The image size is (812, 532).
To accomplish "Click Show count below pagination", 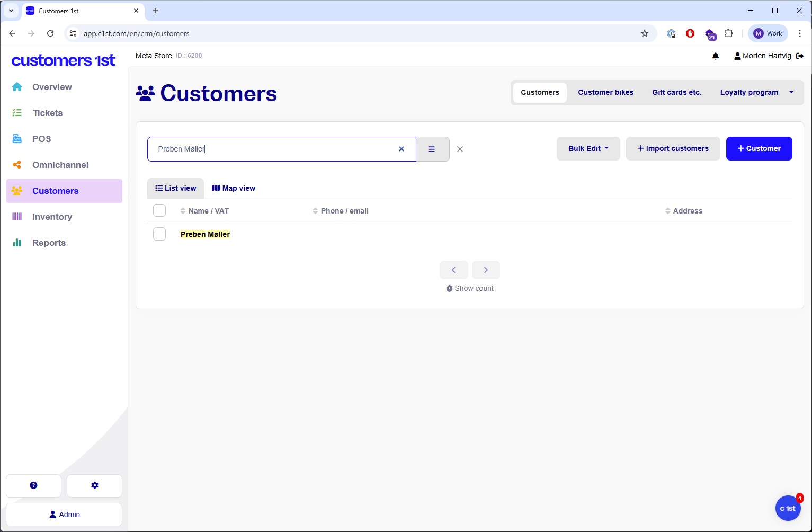I will tap(470, 288).
